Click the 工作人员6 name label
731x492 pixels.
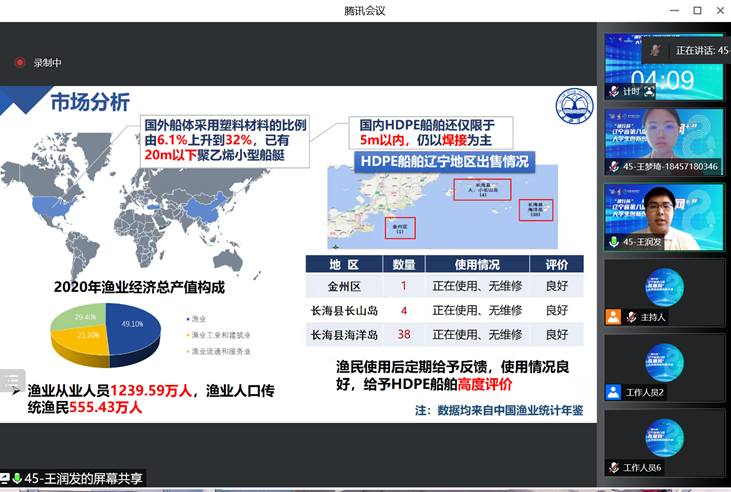click(x=642, y=468)
